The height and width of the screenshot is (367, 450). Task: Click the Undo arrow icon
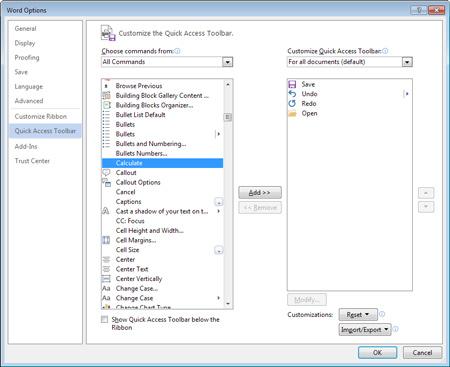292,94
